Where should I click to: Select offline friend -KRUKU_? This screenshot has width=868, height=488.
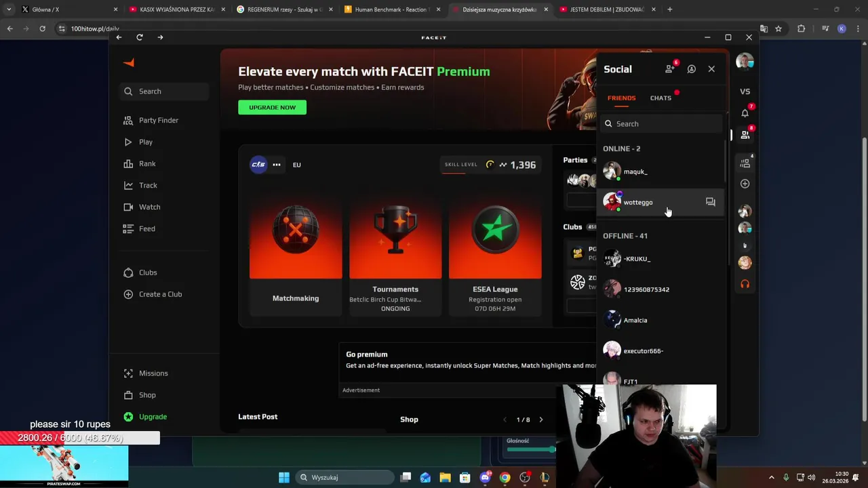point(661,259)
